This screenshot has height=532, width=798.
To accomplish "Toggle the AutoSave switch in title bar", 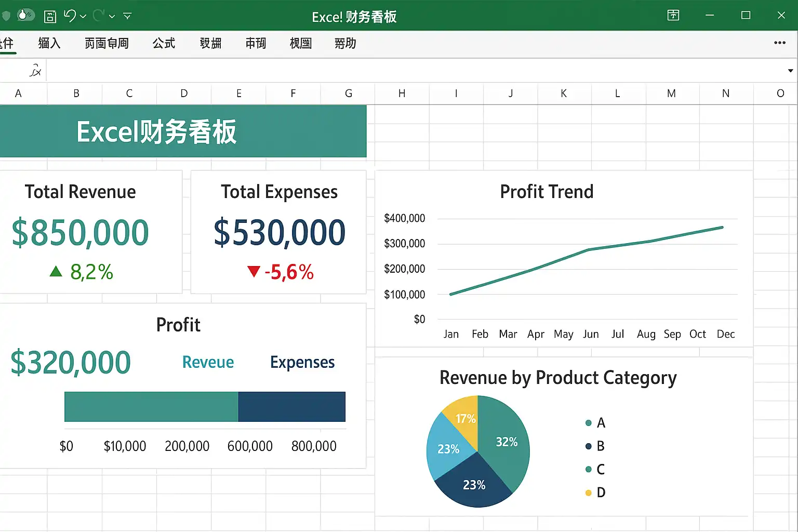I will tap(26, 15).
